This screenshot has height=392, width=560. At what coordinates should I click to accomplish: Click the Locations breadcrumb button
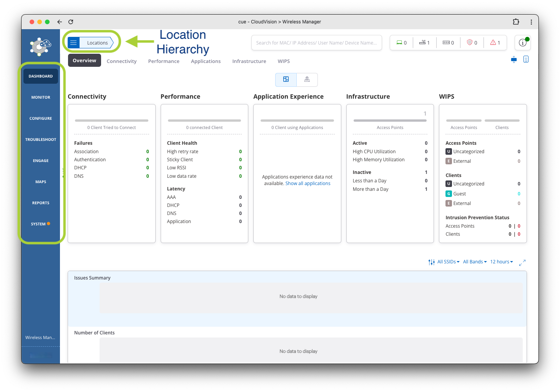tap(97, 43)
